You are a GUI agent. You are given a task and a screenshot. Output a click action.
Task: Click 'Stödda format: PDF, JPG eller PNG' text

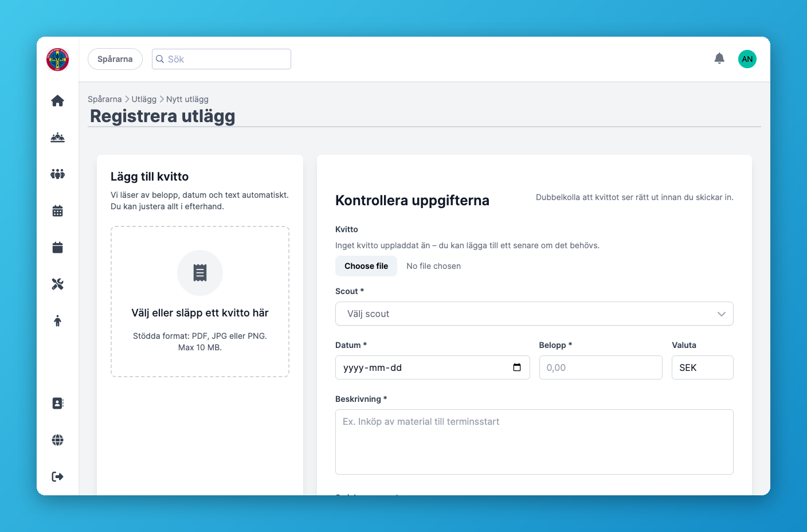(x=200, y=336)
